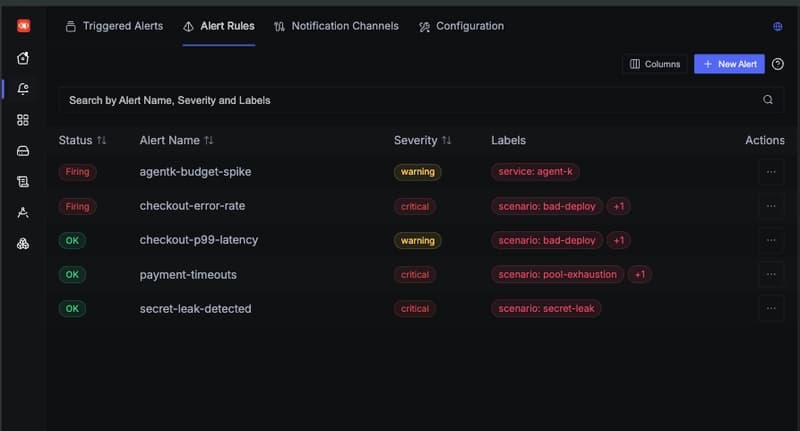
Task: Click critical badge on secret-leak-detected row
Action: pos(414,309)
